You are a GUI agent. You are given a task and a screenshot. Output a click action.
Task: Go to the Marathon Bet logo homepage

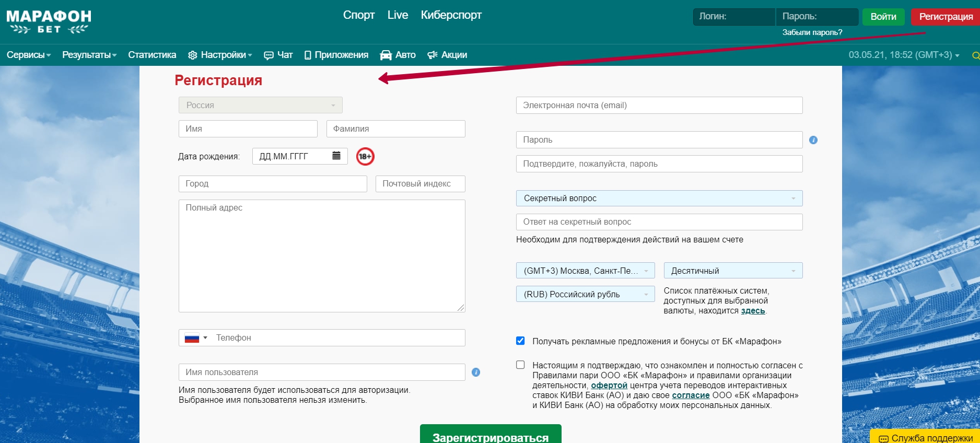pyautogui.click(x=49, y=22)
